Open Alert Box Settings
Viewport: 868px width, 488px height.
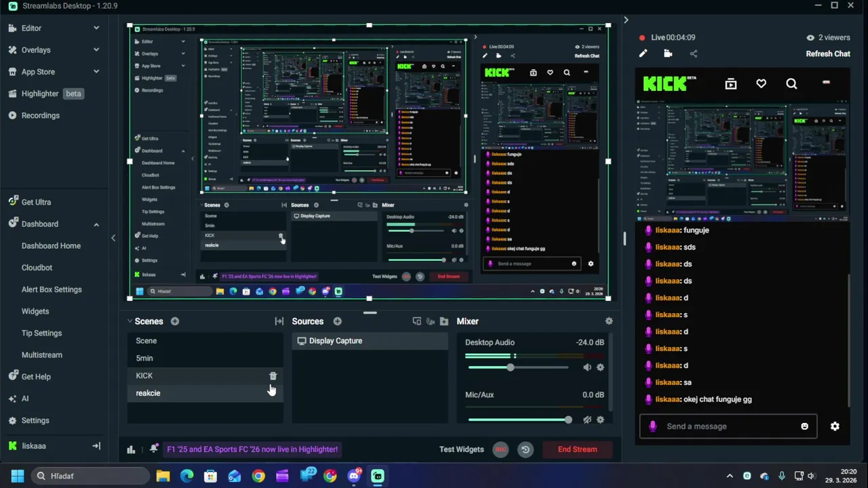point(52,289)
